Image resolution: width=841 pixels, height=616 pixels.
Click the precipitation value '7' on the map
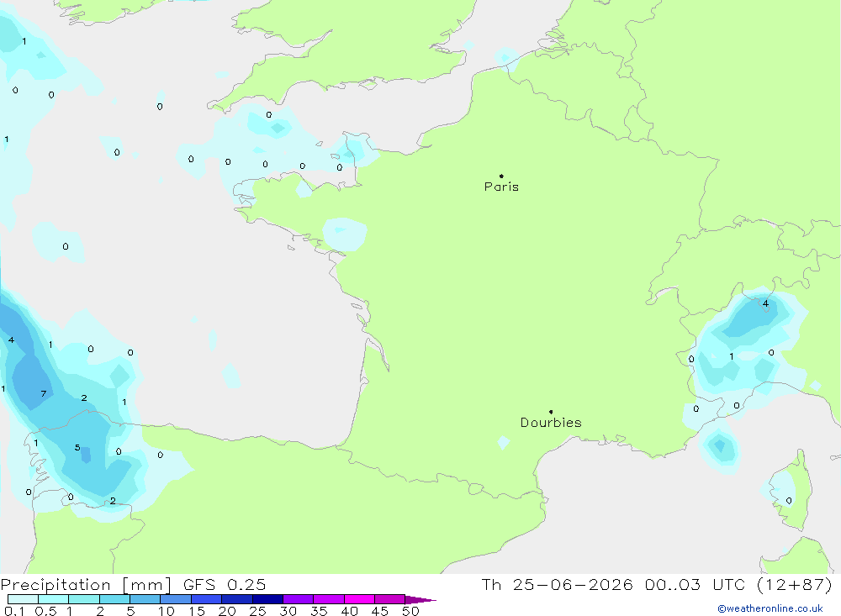point(44,393)
